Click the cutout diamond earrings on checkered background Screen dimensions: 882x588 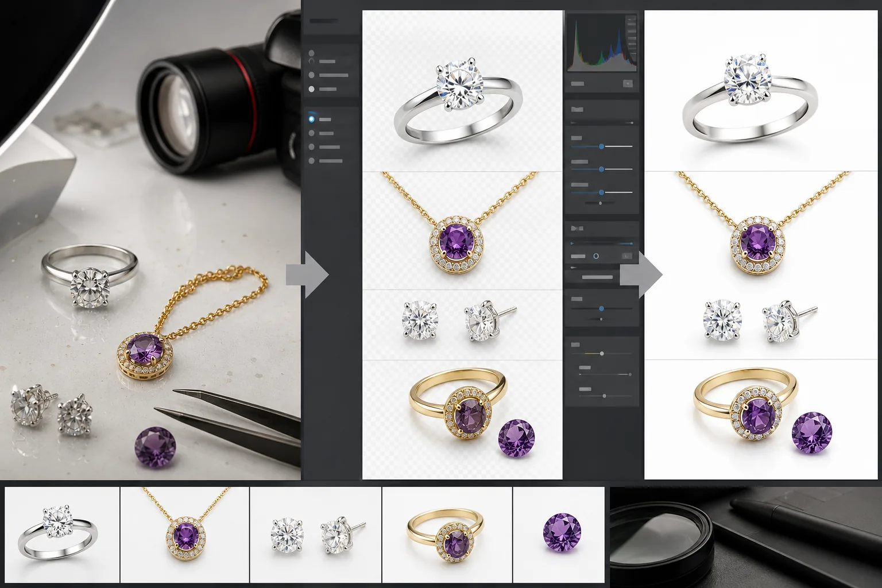tap(458, 322)
